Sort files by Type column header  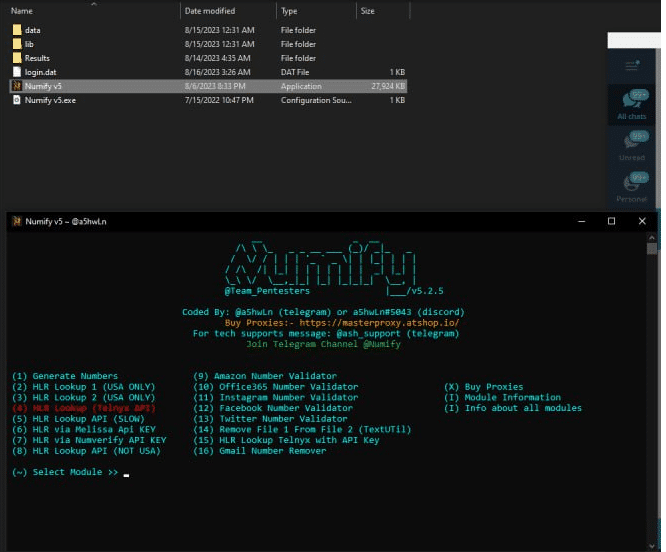[x=290, y=10]
